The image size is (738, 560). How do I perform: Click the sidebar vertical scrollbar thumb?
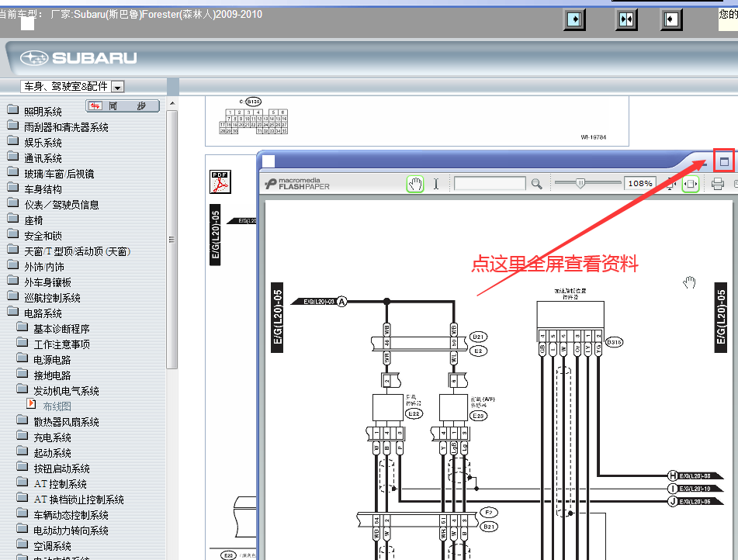pos(172,240)
